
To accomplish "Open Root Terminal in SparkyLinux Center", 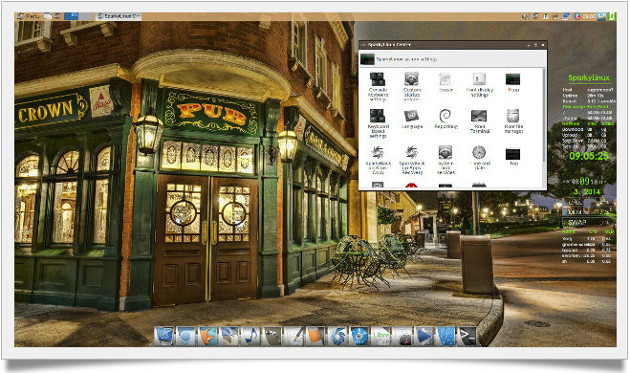I will click(479, 121).
